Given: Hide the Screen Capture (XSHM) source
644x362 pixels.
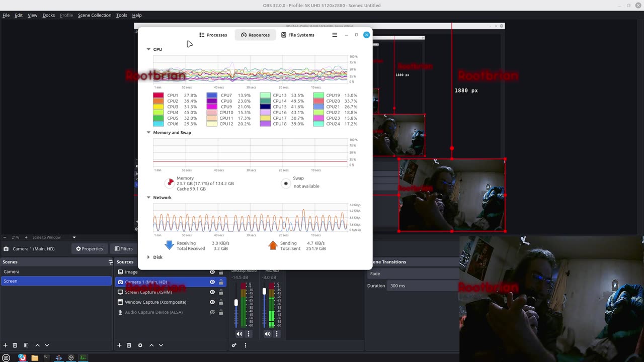Looking at the screenshot, I should (212, 292).
